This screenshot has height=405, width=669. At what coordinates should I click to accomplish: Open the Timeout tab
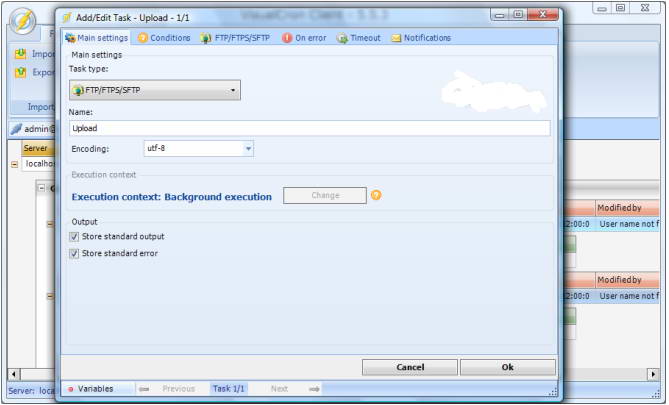point(358,38)
